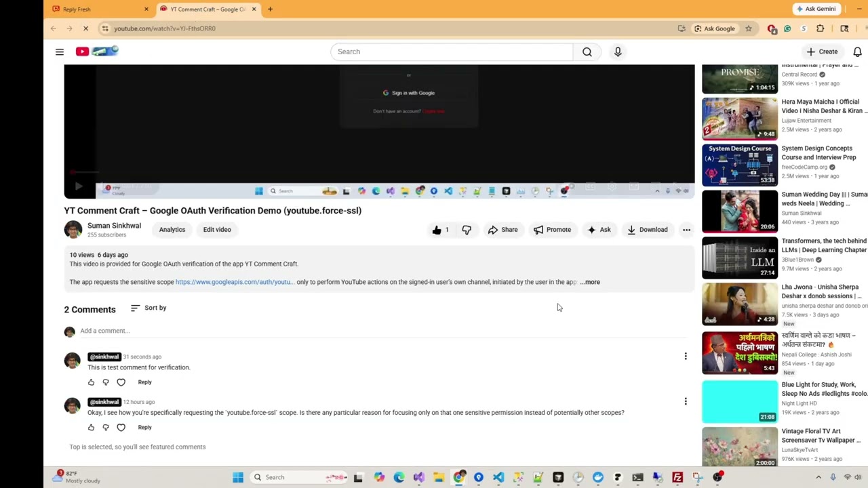
Task: Open the video's three-dot more actions menu
Action: 686,230
